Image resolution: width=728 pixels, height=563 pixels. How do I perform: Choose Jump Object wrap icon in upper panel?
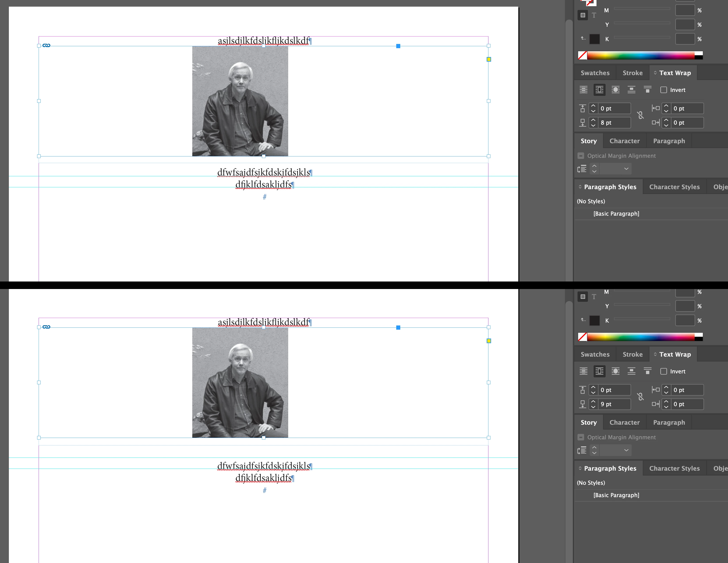(631, 90)
